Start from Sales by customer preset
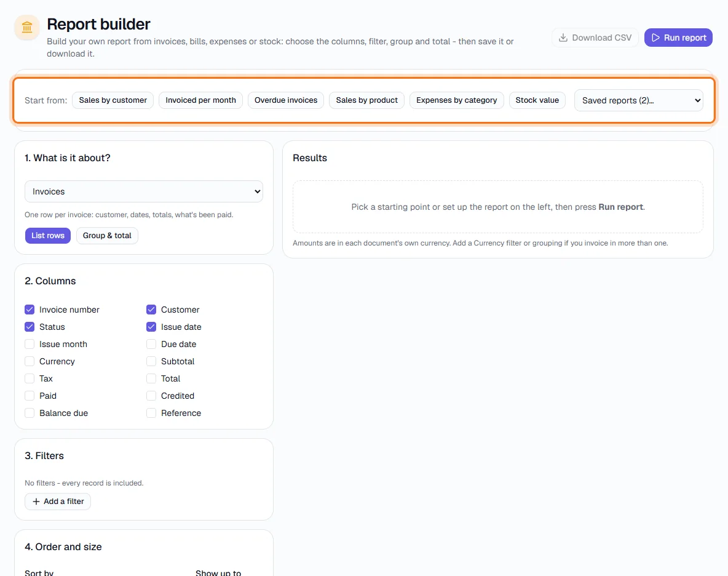Screen dimensions: 728x576 click(x=113, y=100)
